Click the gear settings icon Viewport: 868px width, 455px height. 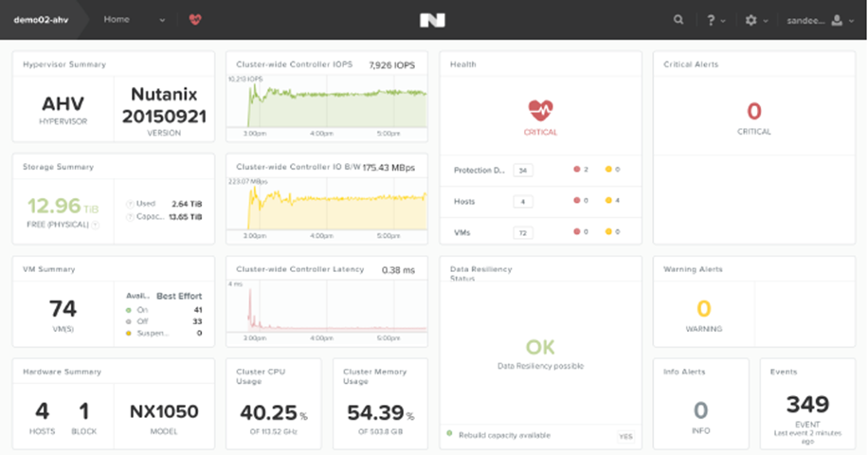tap(750, 19)
